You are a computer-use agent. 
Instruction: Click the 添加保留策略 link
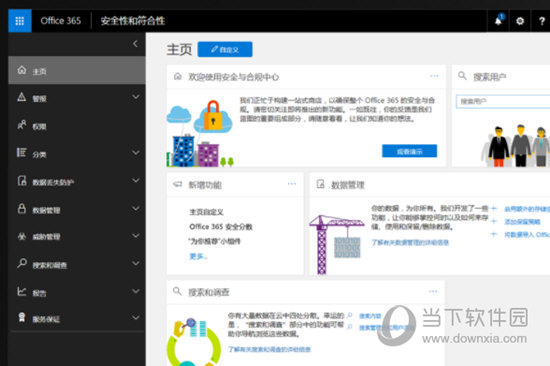(x=522, y=222)
